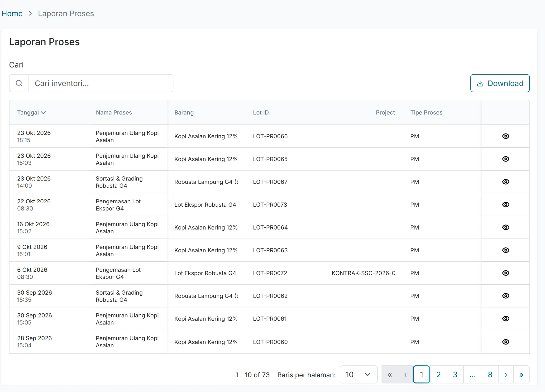The width and height of the screenshot is (545, 392).
Task: Click '1 - 10 of 73' count text
Action: [x=252, y=375]
